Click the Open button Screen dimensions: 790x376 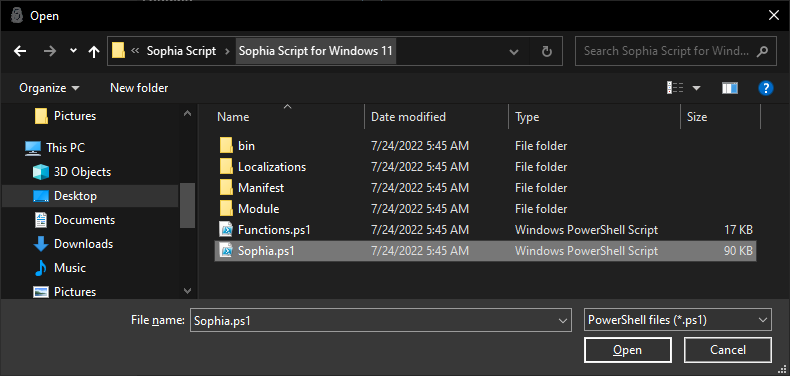pos(627,350)
